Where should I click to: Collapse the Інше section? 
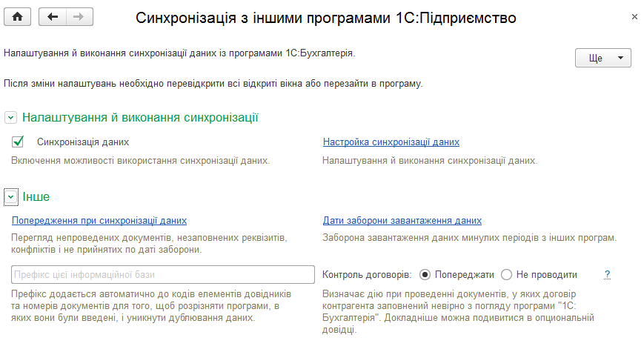(10, 197)
